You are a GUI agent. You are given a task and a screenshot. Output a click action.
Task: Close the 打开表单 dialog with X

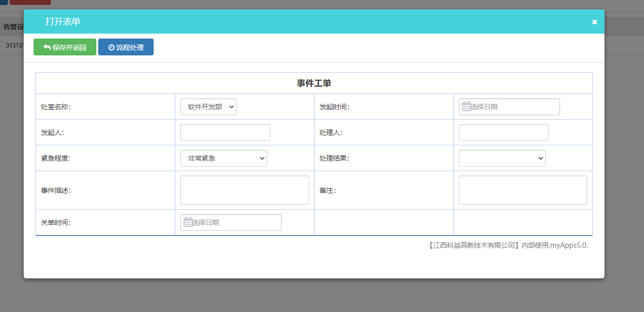click(595, 22)
